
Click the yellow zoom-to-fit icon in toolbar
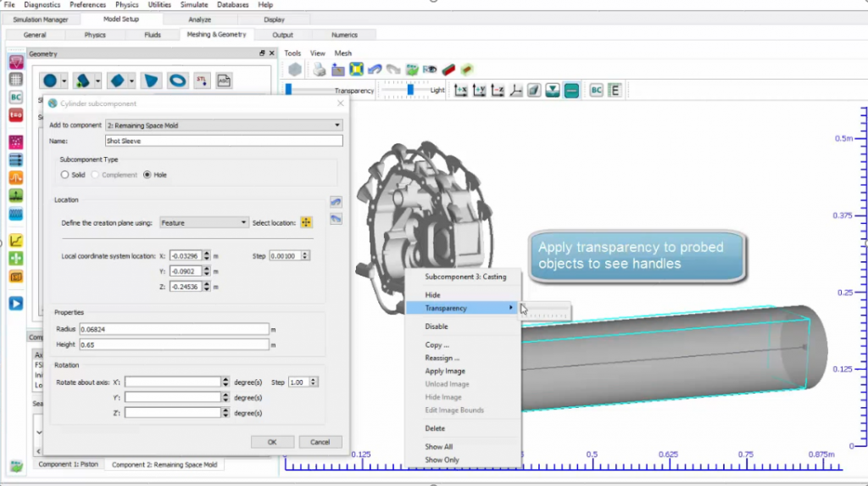357,70
